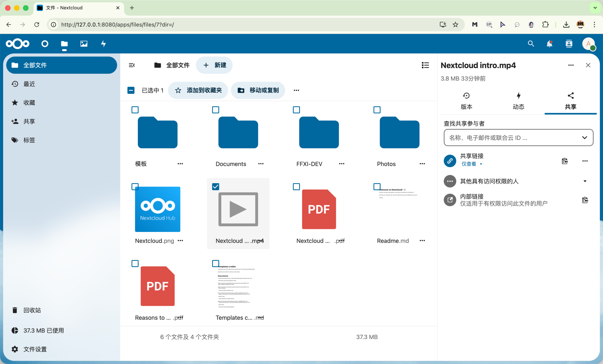Click the search magnifier icon

[x=531, y=44]
